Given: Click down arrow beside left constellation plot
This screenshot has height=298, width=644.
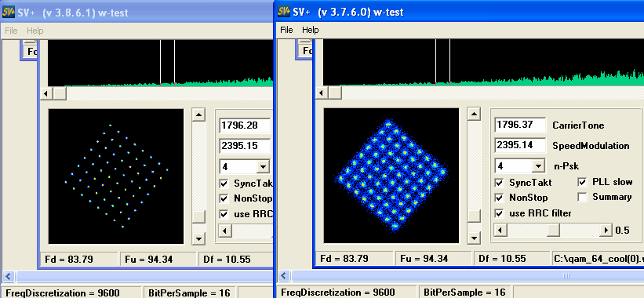Looking at the screenshot, I should tap(198, 238).
